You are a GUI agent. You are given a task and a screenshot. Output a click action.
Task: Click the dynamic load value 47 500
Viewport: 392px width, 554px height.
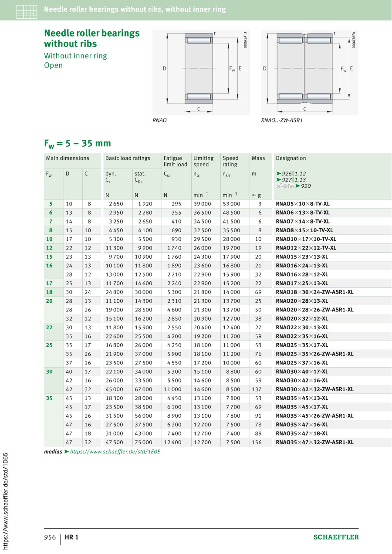click(x=114, y=442)
